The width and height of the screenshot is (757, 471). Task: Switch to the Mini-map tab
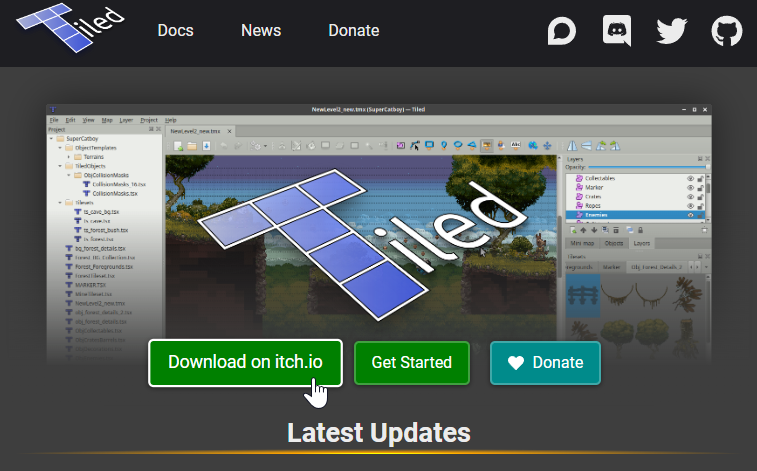click(582, 243)
